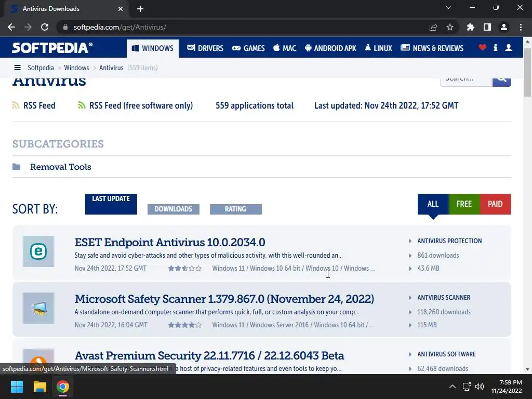Close the Antivirus Downloads tab
532x399 pixels.
[x=121, y=9]
